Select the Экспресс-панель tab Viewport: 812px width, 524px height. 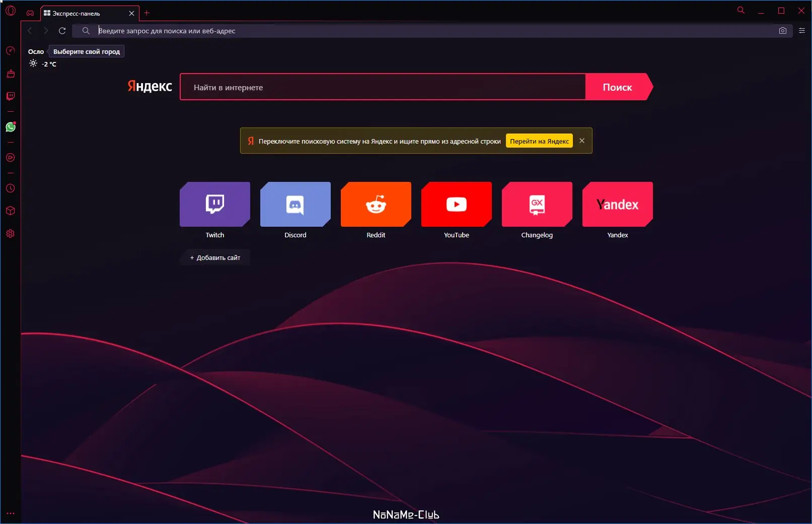[x=89, y=14]
